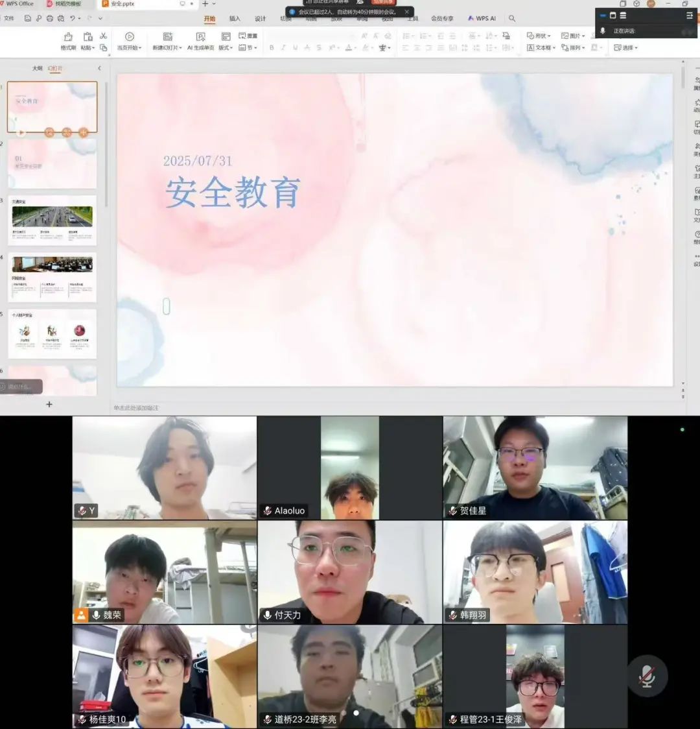Click the undo arrow icon
Screen dimensions: 700x729
pyautogui.click(x=73, y=19)
